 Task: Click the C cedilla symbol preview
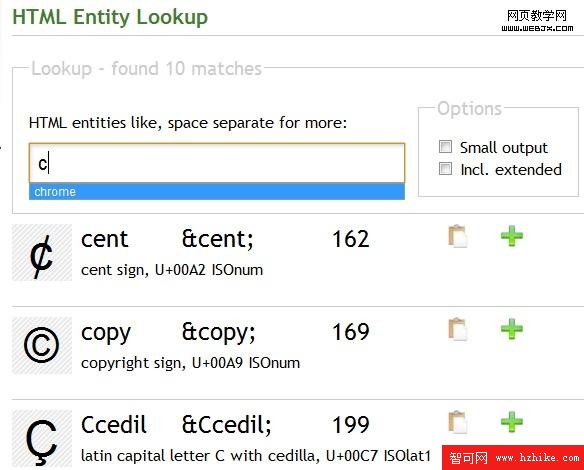pos(42,438)
